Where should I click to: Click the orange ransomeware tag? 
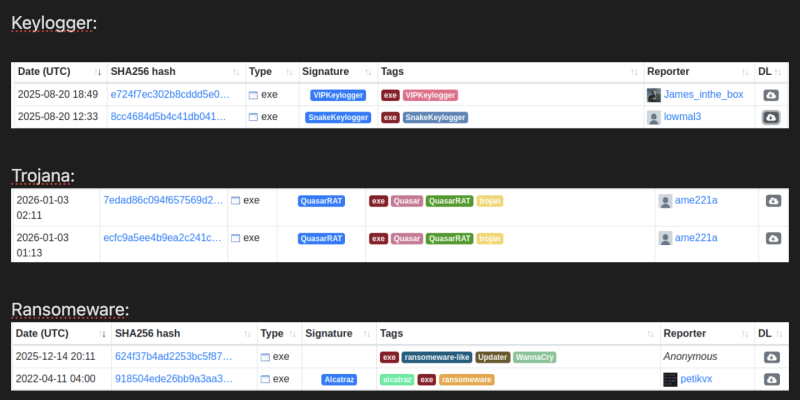click(466, 380)
